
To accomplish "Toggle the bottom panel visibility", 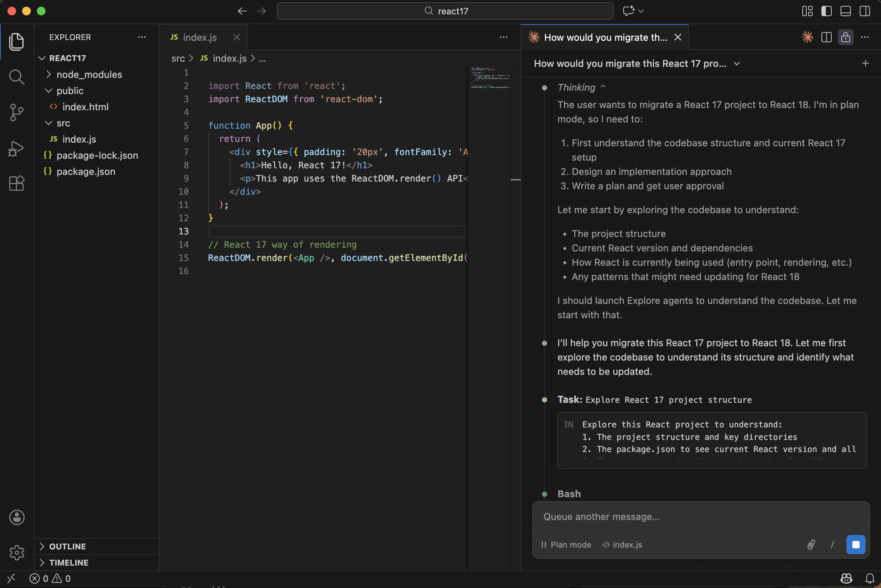I will pyautogui.click(x=845, y=11).
